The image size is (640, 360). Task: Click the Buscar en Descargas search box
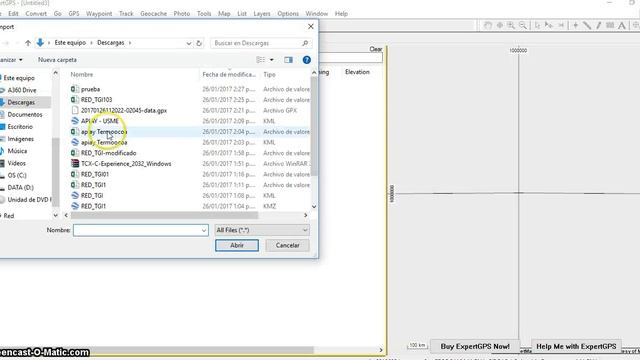click(261, 43)
